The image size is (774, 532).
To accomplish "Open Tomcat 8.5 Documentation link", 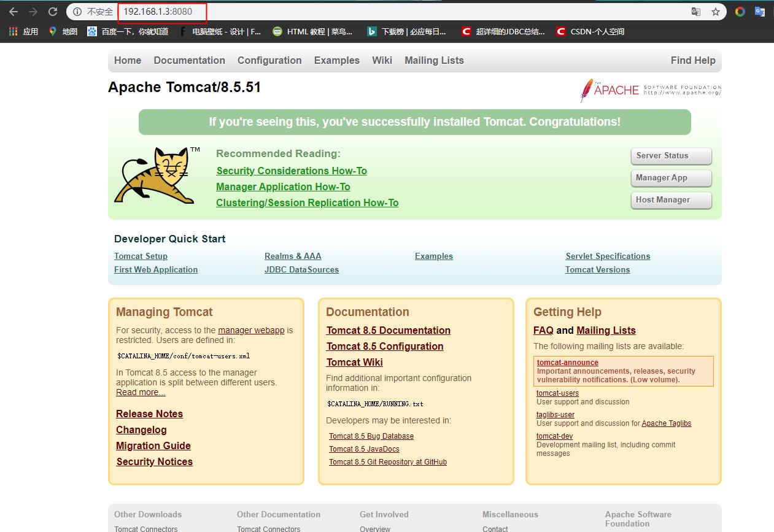I will [389, 330].
